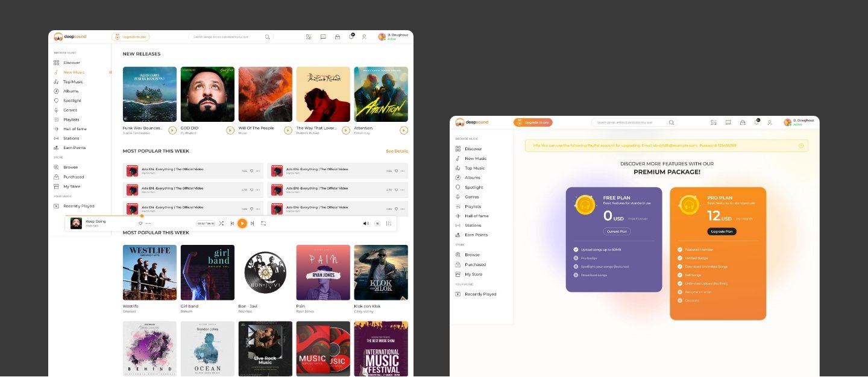
Task: Open the shopping bag icon in the premium plans window
Action: tap(743, 122)
